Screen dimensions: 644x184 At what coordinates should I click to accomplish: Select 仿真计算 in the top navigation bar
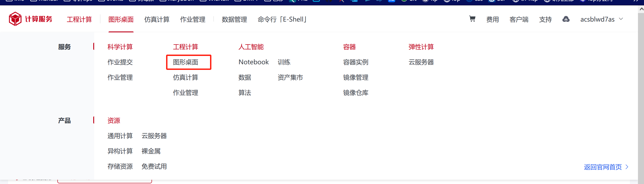157,19
